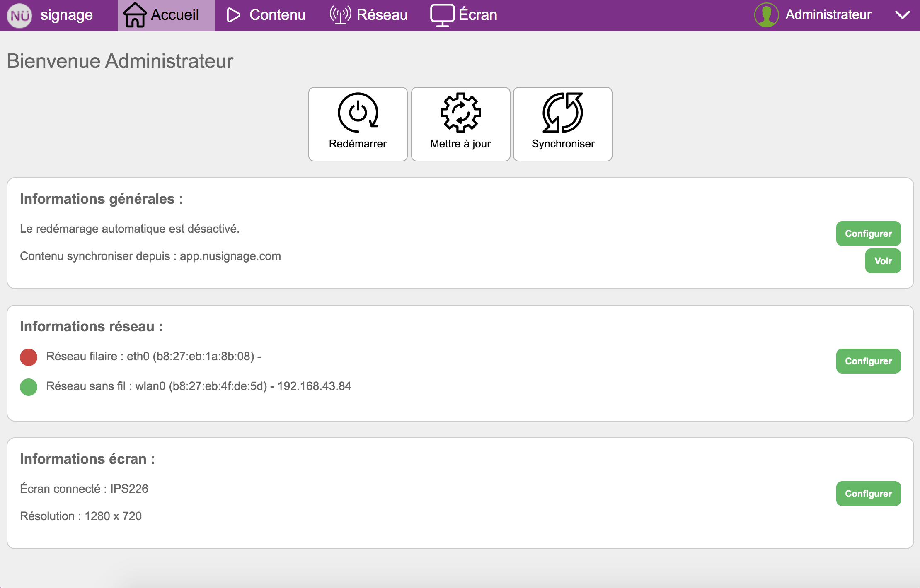Click the green Administrateur avatar icon
The image size is (920, 588).
click(766, 15)
